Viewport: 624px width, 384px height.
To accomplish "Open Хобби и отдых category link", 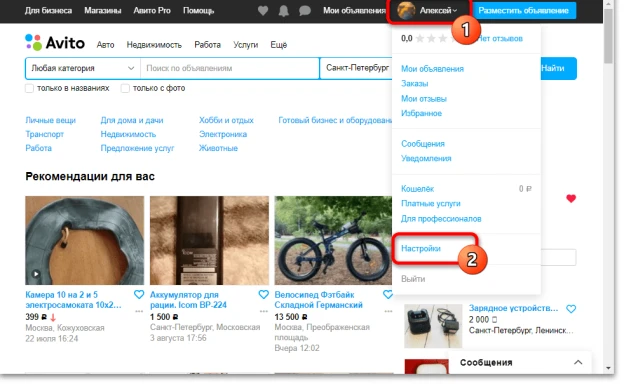I will point(226,120).
